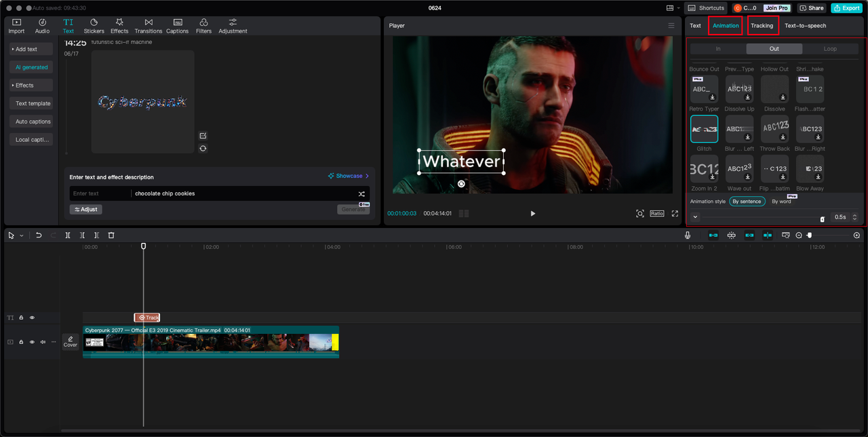Screen dimensions: 868x437
Task: Click the Enter text input field
Action: [x=100, y=193]
